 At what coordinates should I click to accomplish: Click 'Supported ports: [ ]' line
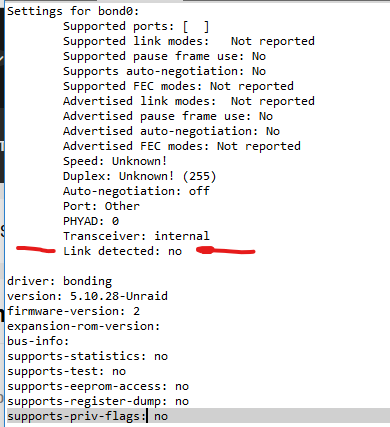[136, 26]
